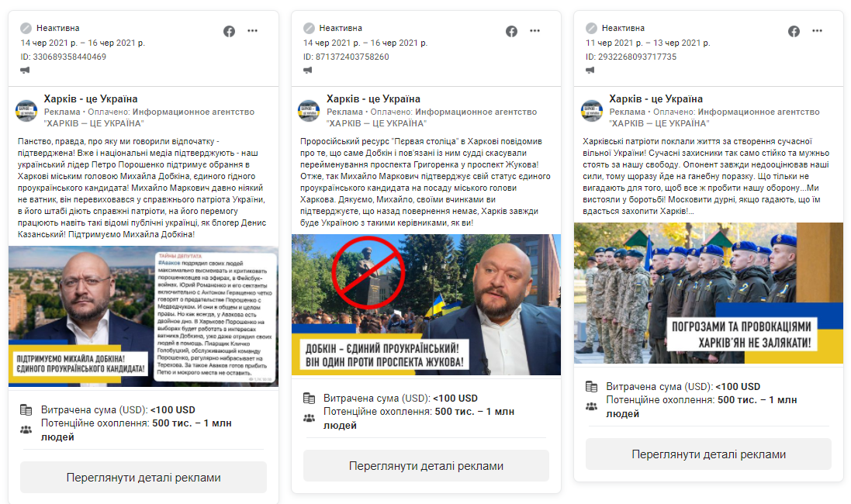The height and width of the screenshot is (504, 851).
Task: Click megaphone icon under second ad ID
Action: click(308, 70)
